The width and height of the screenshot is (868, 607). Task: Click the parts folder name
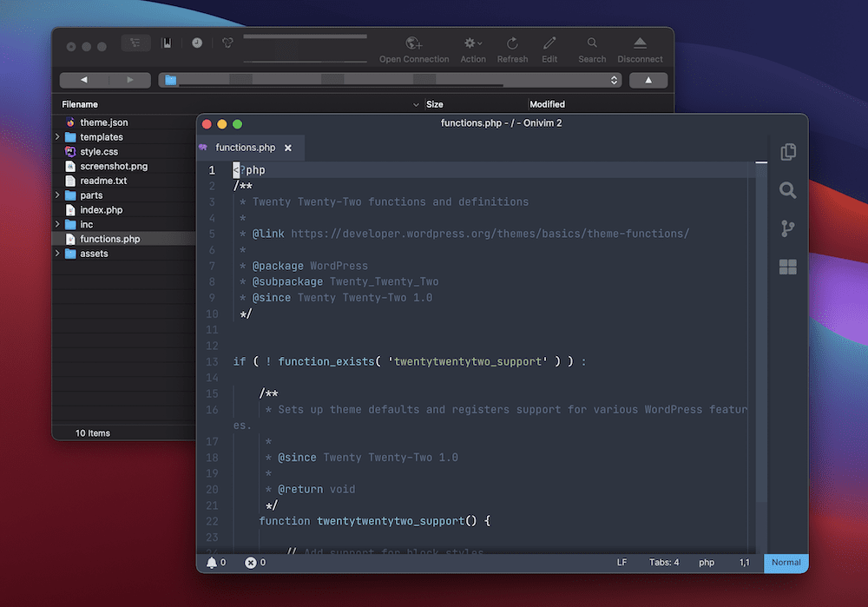91,195
